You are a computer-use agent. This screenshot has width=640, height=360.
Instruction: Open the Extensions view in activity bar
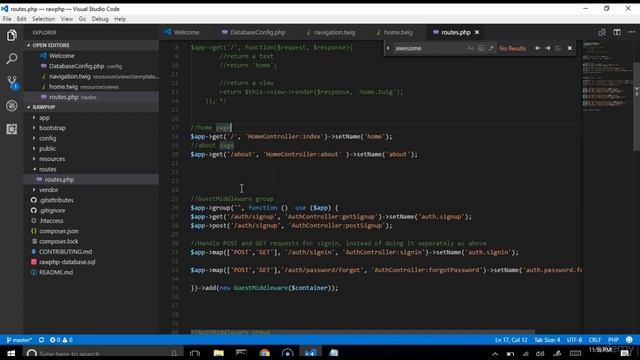tap(11, 129)
